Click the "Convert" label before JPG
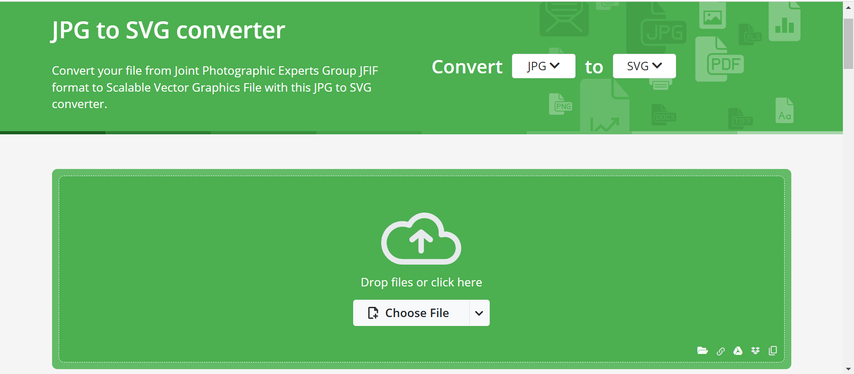Viewport: 854px width, 374px height. pos(467,66)
